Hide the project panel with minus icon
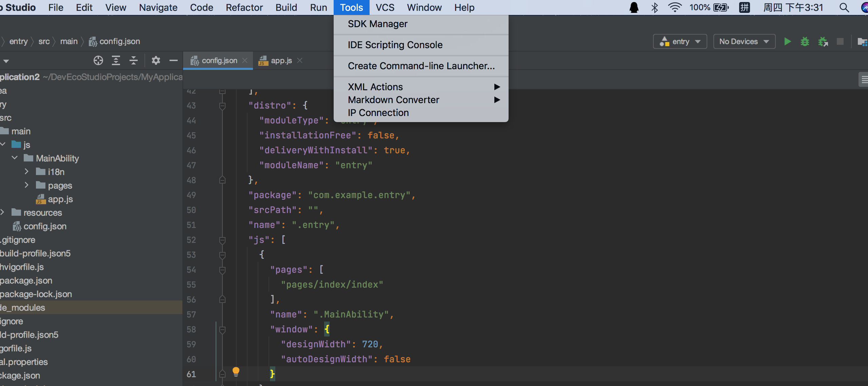The height and width of the screenshot is (386, 868). pyautogui.click(x=174, y=60)
